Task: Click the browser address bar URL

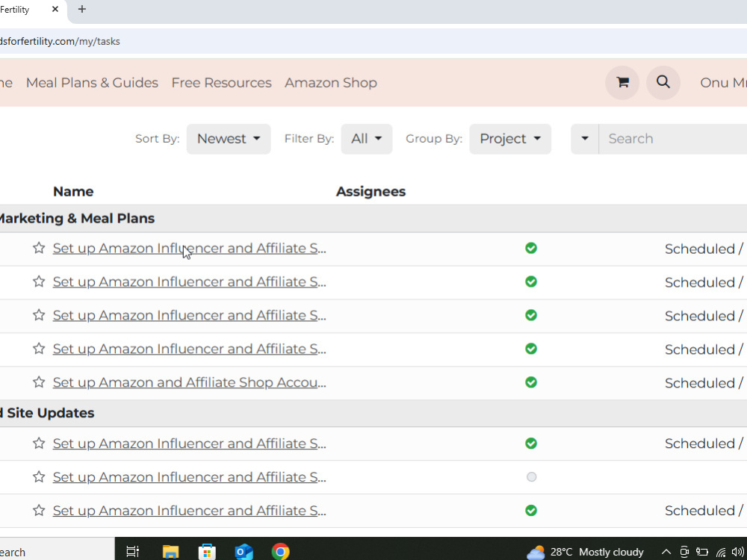Action: pyautogui.click(x=60, y=41)
